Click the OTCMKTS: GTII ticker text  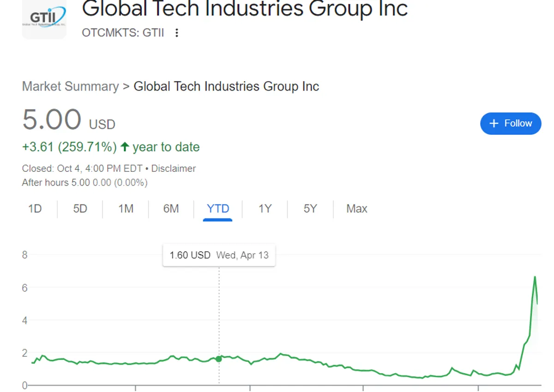123,33
